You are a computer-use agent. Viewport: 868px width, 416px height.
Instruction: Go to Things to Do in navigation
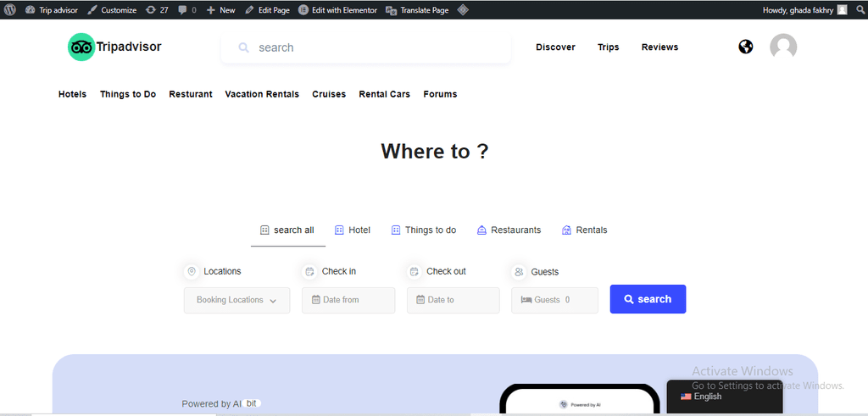128,94
